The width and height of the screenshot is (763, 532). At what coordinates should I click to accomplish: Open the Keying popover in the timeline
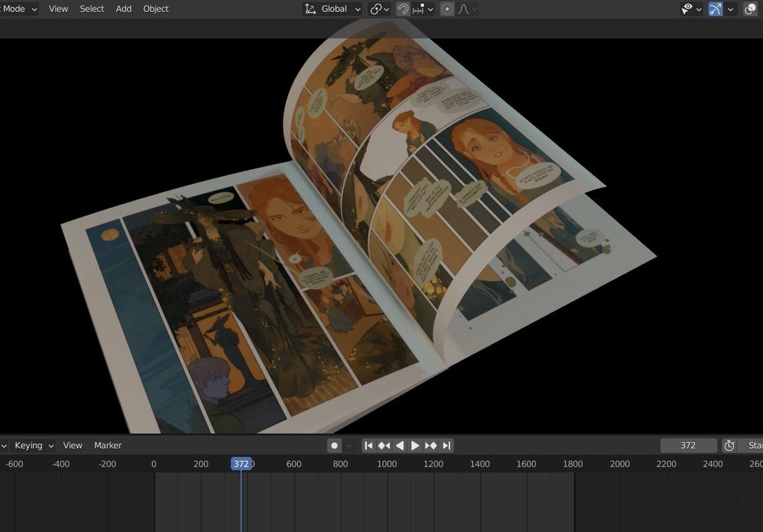click(34, 446)
